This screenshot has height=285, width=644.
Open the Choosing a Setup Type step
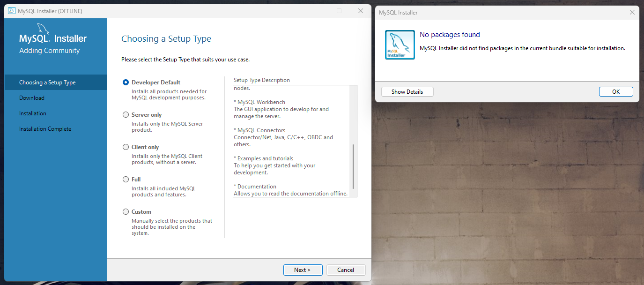click(56, 82)
